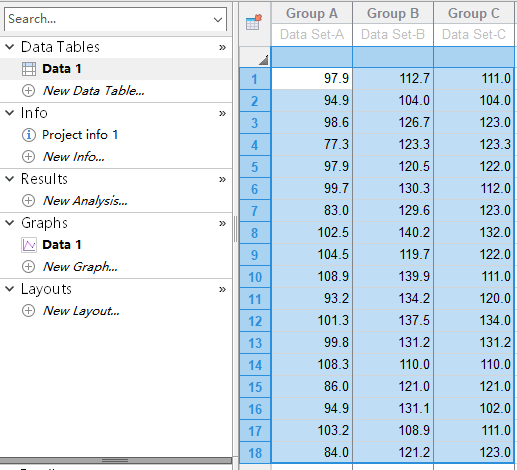Start a New Analysis
The width and height of the screenshot is (517, 470).
[x=85, y=201]
